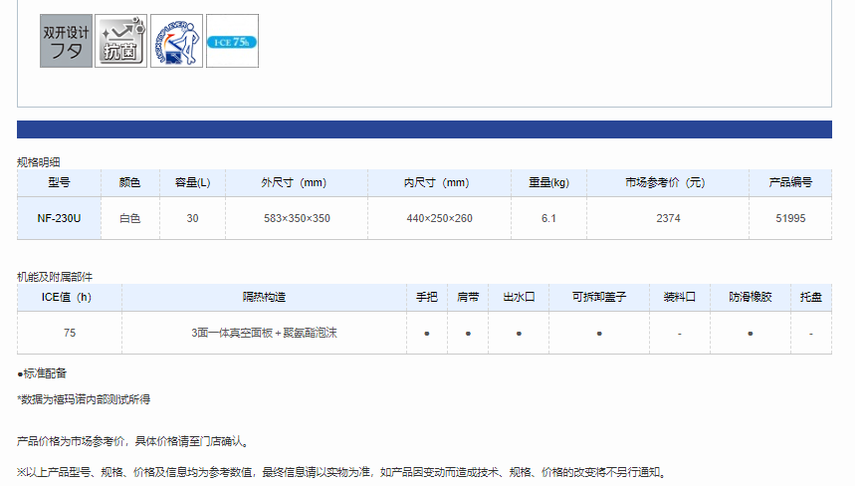
Task: Click the inner size 440×250×260
Action: pos(440,219)
